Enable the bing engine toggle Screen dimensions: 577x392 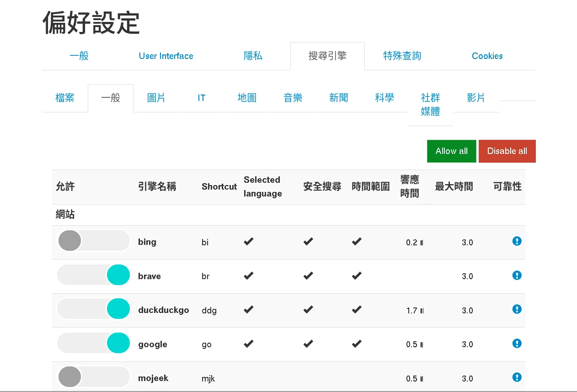[94, 241]
